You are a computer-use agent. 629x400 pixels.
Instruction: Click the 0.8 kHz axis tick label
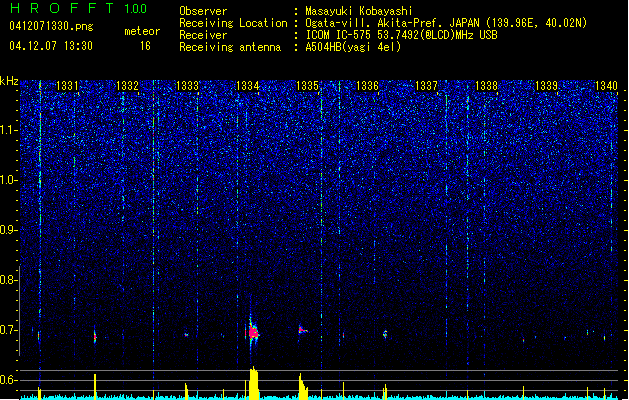(8, 280)
